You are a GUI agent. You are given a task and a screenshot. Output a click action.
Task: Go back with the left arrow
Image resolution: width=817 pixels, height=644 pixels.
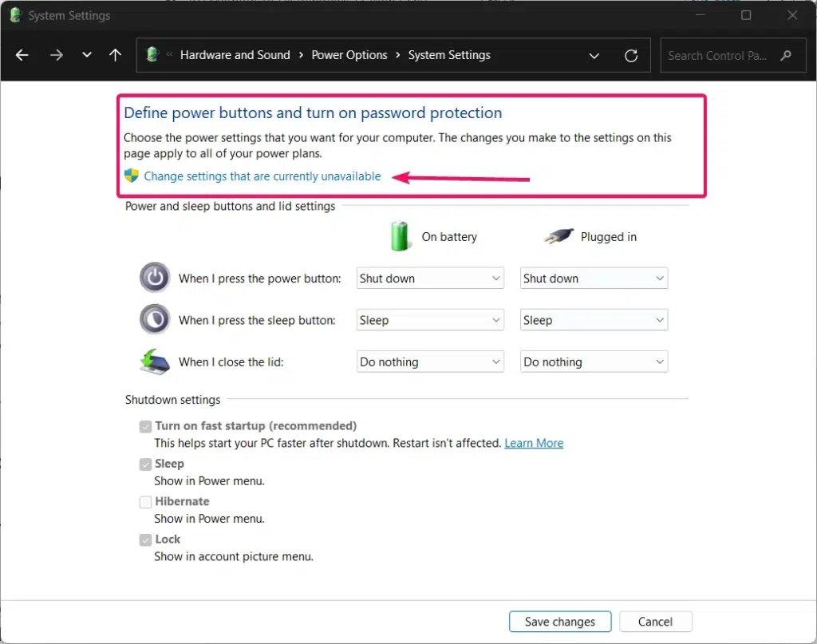pos(22,55)
